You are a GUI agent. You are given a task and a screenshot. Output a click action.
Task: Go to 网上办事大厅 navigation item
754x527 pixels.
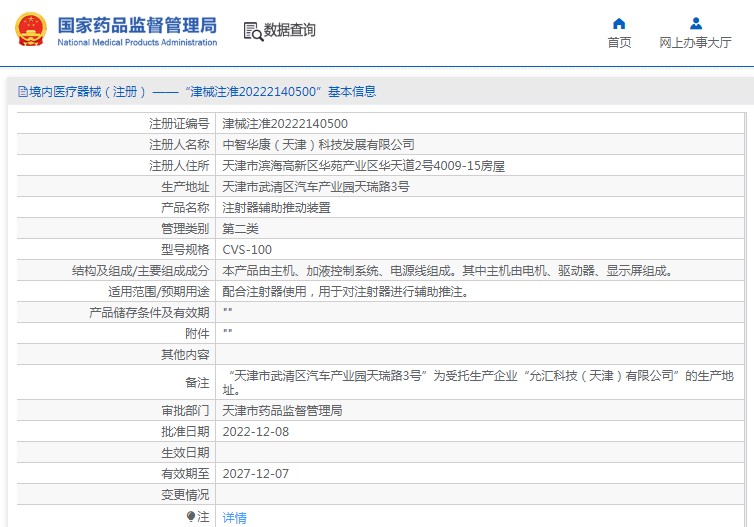tap(695, 42)
